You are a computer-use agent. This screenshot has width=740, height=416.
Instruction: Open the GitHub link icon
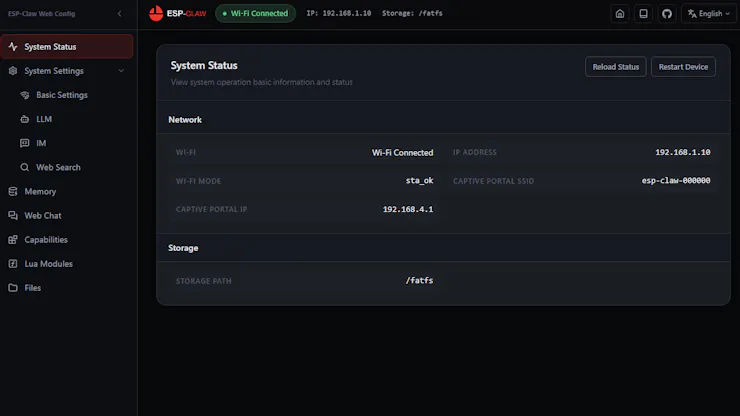point(667,14)
